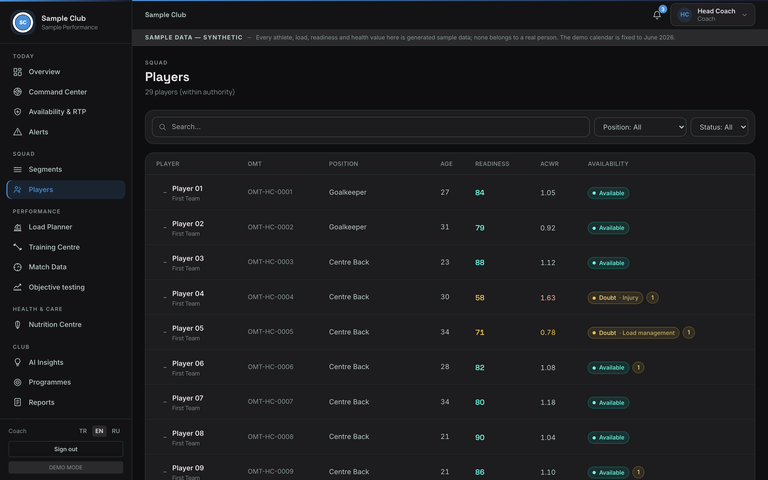Click the ACWR column header

click(549, 164)
